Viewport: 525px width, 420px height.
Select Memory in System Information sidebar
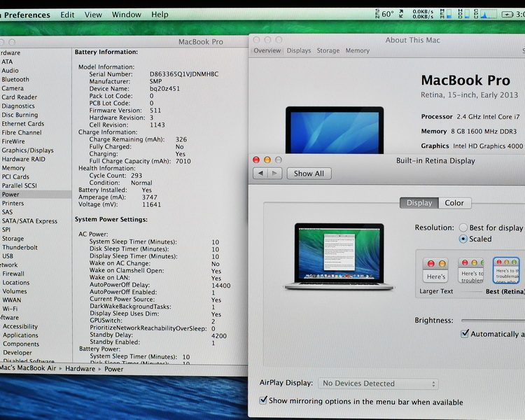pyautogui.click(x=13, y=168)
